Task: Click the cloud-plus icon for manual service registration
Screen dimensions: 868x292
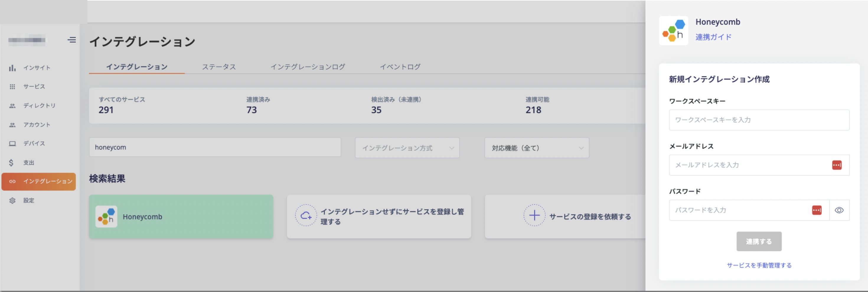Action: coord(306,216)
